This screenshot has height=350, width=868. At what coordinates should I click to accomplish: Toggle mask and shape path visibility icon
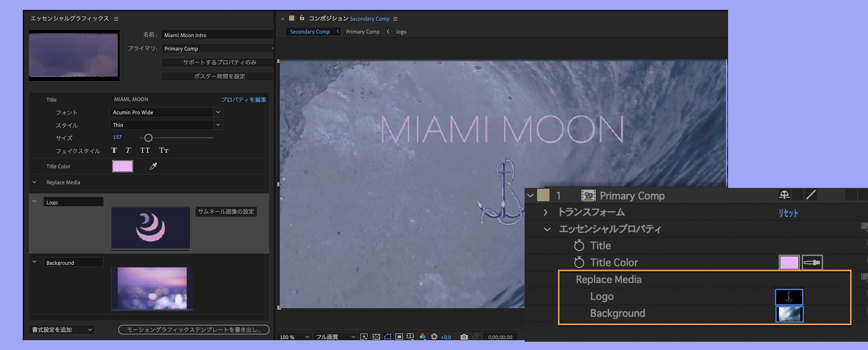click(x=388, y=337)
